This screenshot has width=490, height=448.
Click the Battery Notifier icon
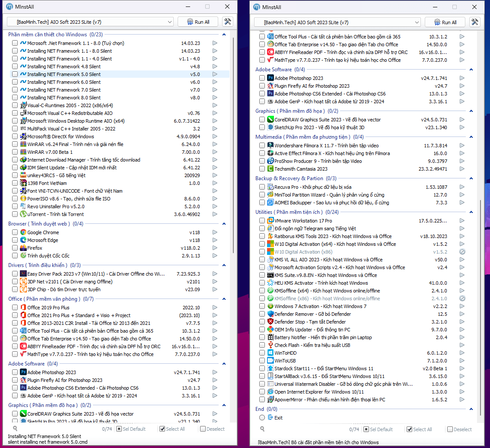point(270,337)
